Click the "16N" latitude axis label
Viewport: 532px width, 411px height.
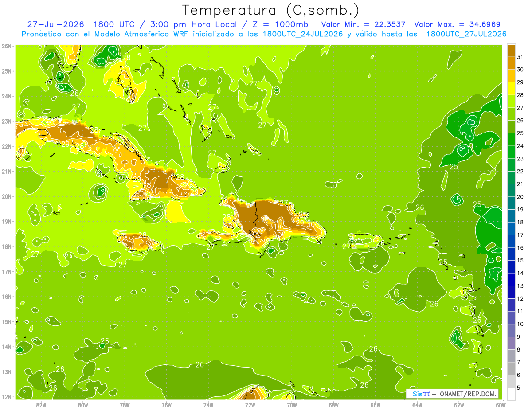point(7,297)
